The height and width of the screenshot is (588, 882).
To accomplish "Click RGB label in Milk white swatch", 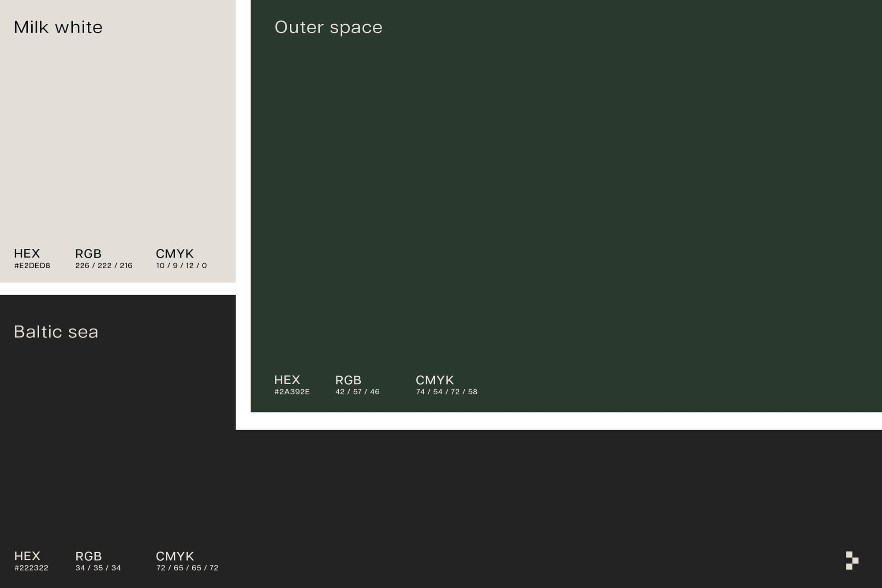I will point(88,254).
